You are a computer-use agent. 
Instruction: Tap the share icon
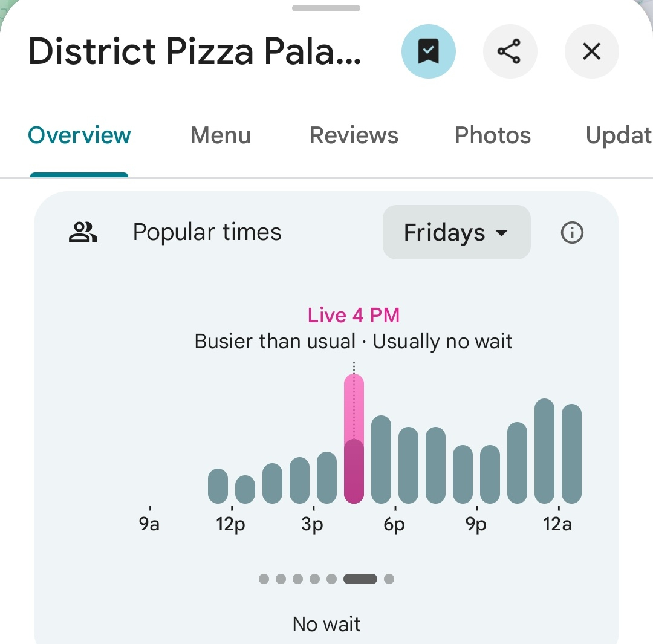(x=510, y=51)
